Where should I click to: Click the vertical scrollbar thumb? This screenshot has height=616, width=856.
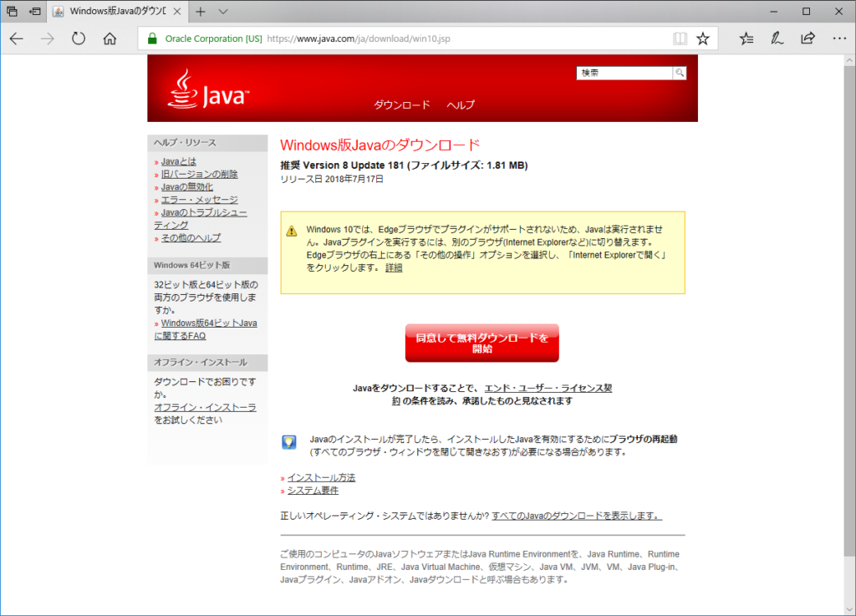coord(849,311)
